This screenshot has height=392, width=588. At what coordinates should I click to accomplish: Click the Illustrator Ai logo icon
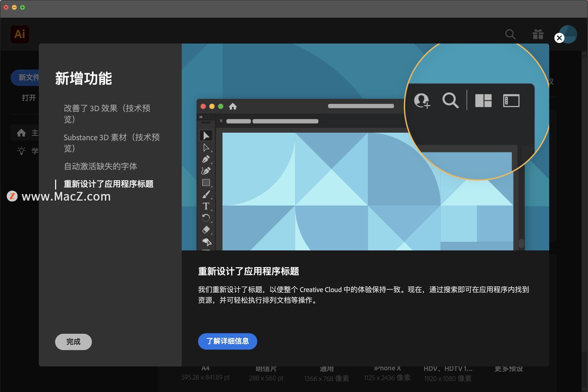(x=20, y=34)
